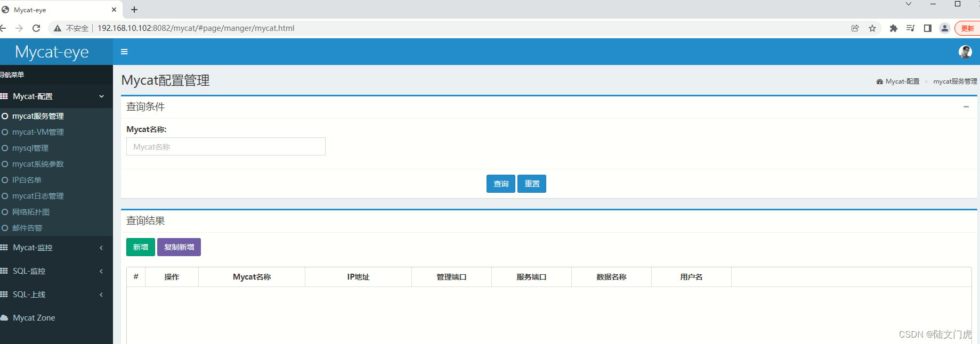Open the browser tab search dropdown

click(x=909, y=4)
